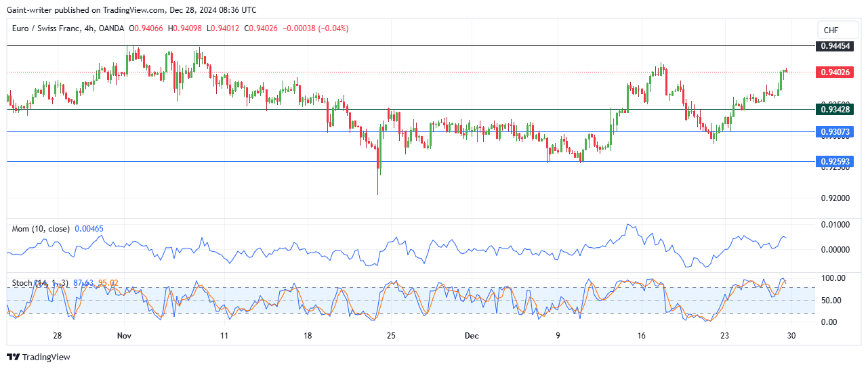Click the 28 date label on time axis
This screenshot has width=868, height=369.
click(57, 336)
